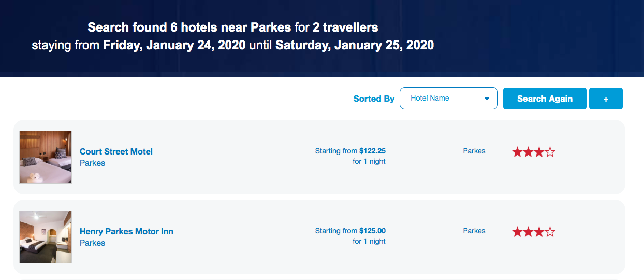Click the first red star for Henry Parkes Motor Inn
644x280 pixels.
pos(517,232)
